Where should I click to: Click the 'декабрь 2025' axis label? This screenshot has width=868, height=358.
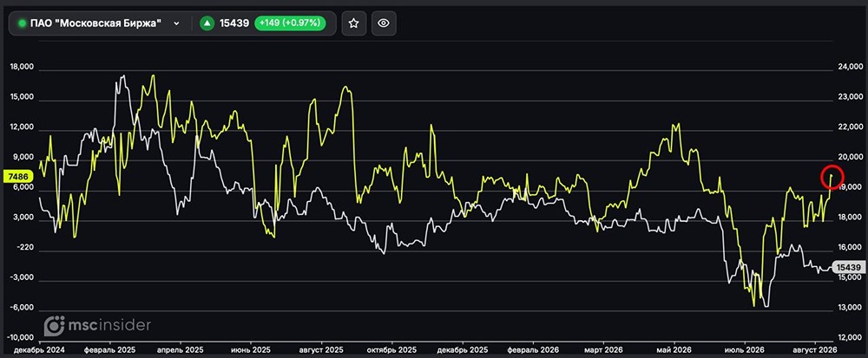click(x=463, y=349)
